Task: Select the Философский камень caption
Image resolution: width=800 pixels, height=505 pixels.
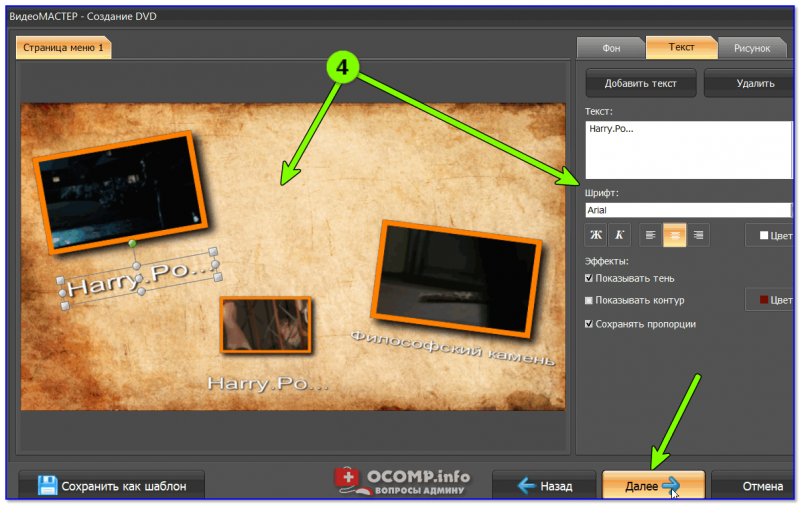Action: (453, 347)
